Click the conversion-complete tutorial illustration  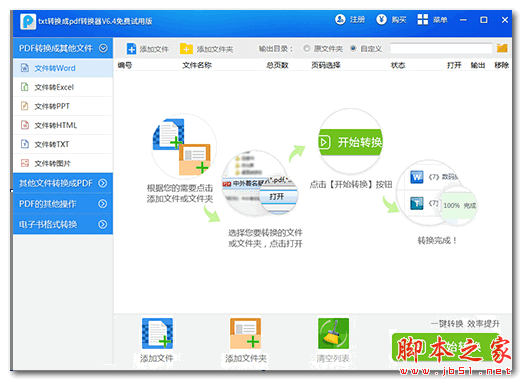tap(437, 194)
